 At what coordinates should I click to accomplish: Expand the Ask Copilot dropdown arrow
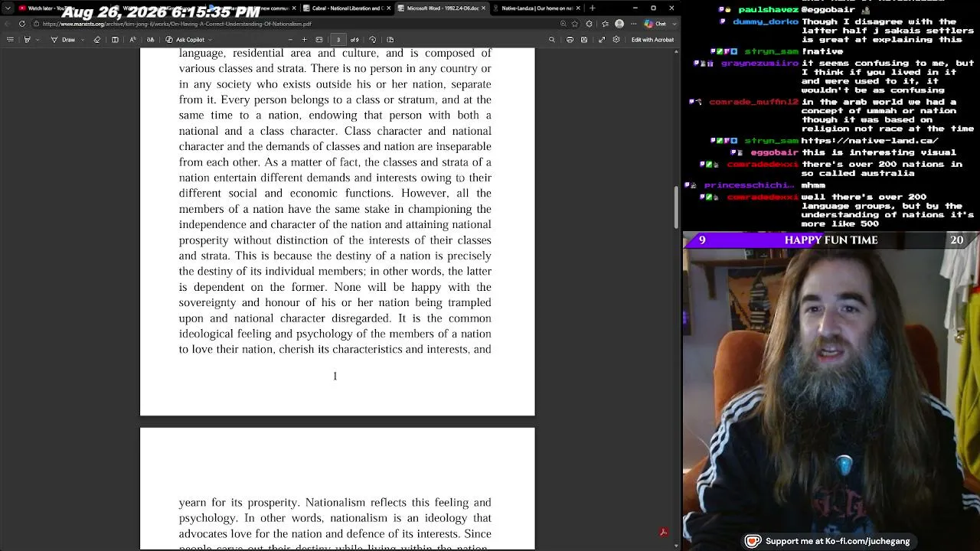210,40
